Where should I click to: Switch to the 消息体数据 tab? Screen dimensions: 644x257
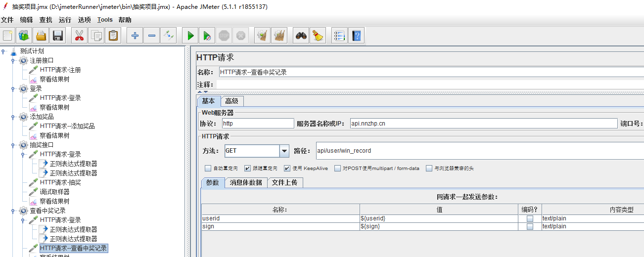[246, 182]
